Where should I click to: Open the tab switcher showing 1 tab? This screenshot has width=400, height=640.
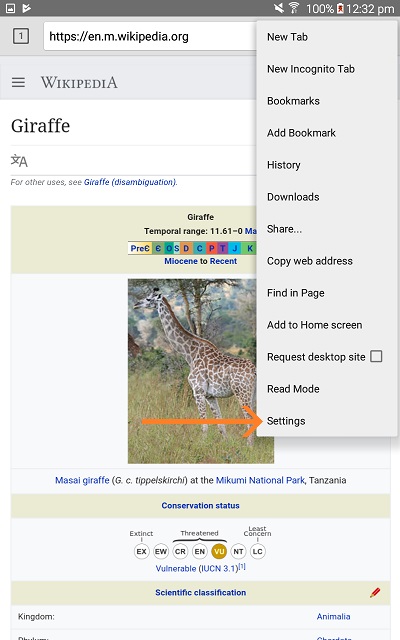click(x=21, y=36)
